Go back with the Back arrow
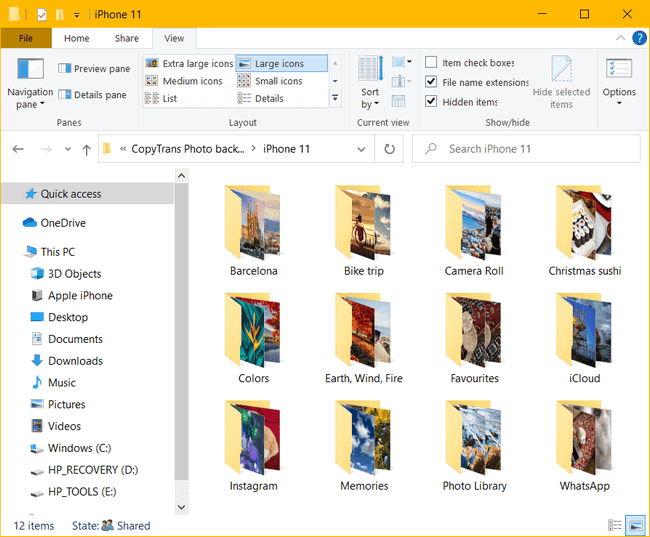Viewport: 650px width, 537px height. 18,149
